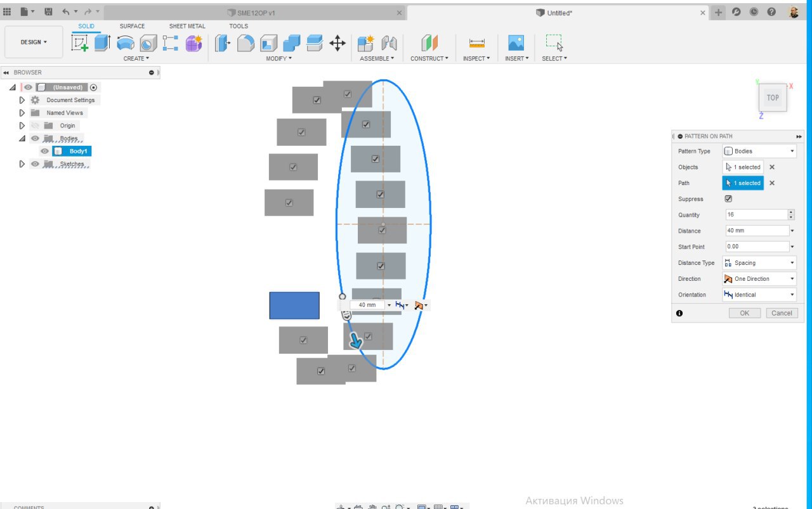Click OK in Pattern on Path dialog
The width and height of the screenshot is (812, 509).
pyautogui.click(x=745, y=313)
